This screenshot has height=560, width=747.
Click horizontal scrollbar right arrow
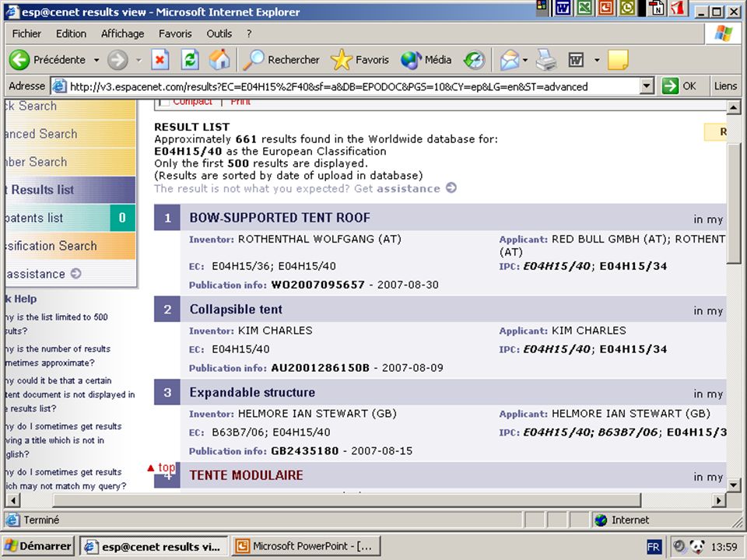(719, 500)
